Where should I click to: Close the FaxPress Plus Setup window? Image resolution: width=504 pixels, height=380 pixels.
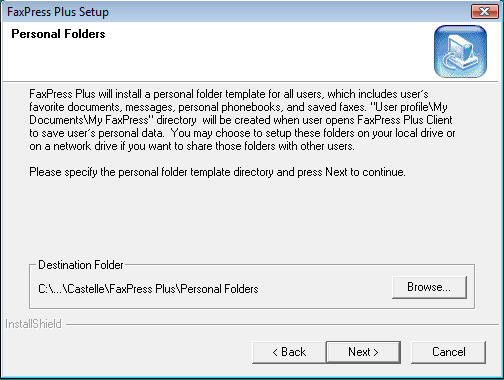click(x=485, y=12)
